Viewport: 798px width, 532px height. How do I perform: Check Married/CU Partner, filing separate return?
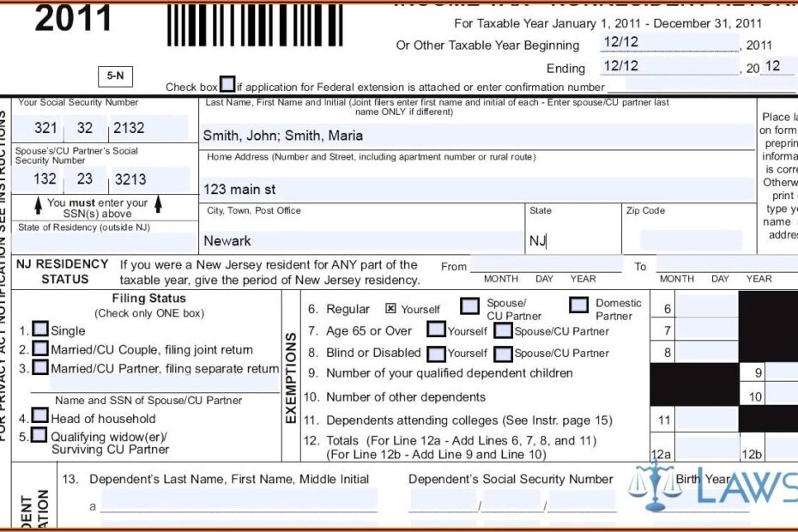(40, 368)
